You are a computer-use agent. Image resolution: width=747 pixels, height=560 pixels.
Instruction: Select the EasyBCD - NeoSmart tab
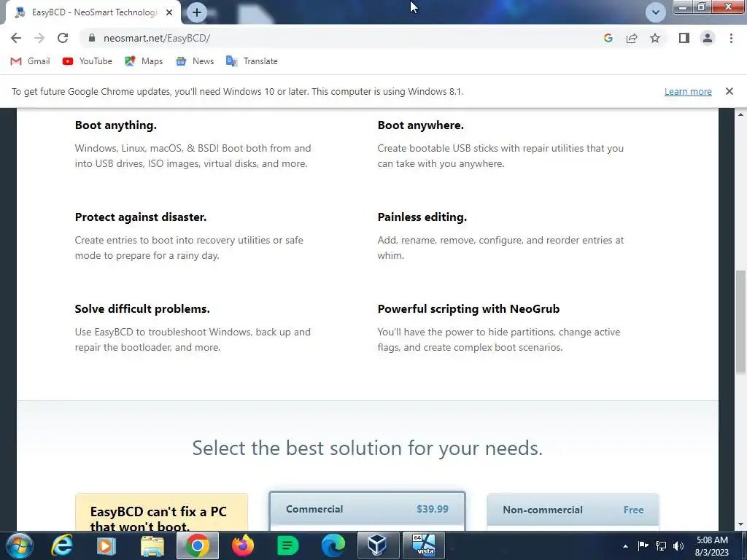pyautogui.click(x=93, y=12)
